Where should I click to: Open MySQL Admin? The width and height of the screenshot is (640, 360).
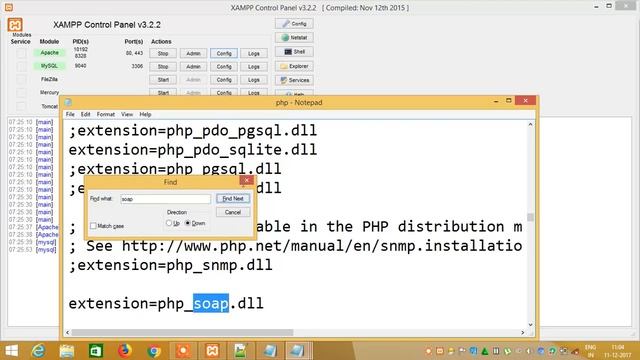coord(193,67)
